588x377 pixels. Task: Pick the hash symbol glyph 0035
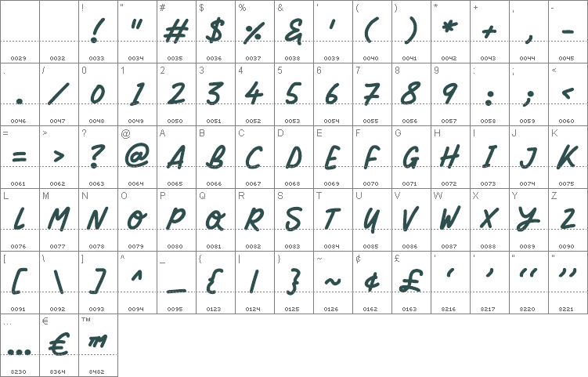click(177, 31)
